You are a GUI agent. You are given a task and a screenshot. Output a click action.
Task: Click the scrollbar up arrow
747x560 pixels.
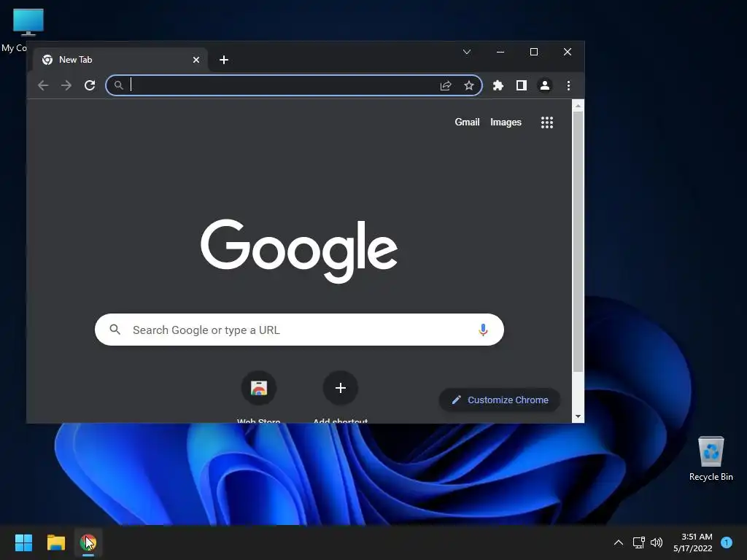coord(578,106)
